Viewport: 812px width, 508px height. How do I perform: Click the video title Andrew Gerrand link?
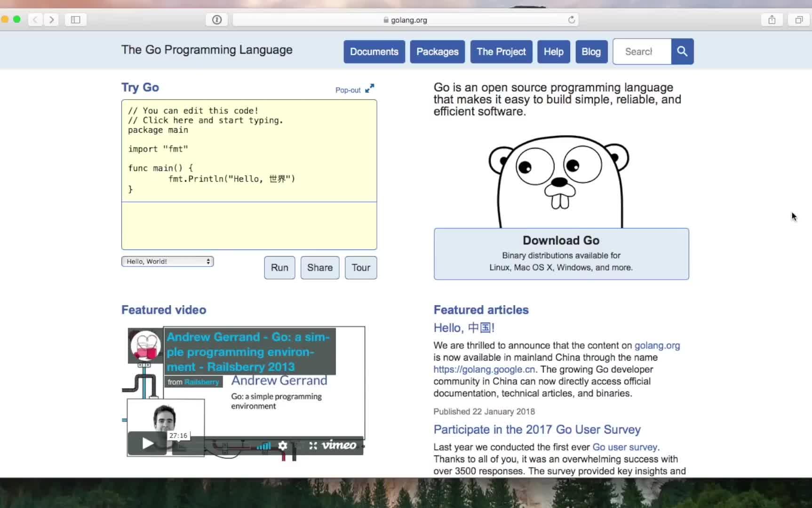click(248, 352)
